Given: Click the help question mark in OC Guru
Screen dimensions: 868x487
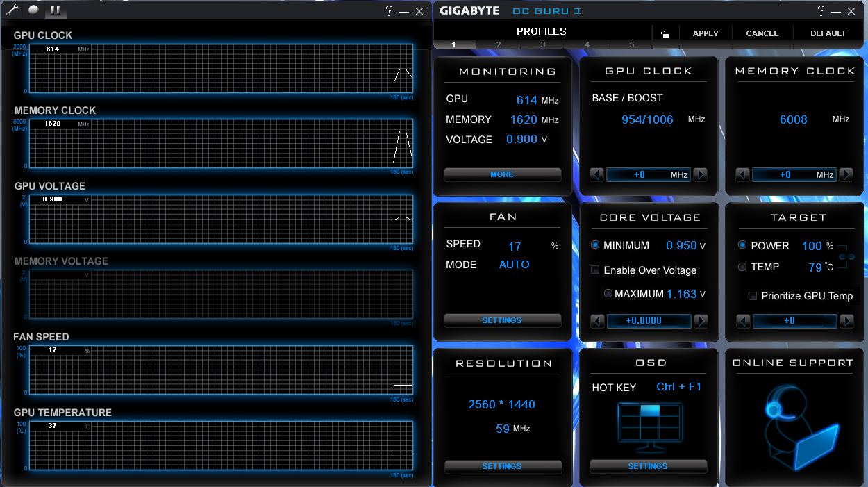Looking at the screenshot, I should click(x=821, y=10).
